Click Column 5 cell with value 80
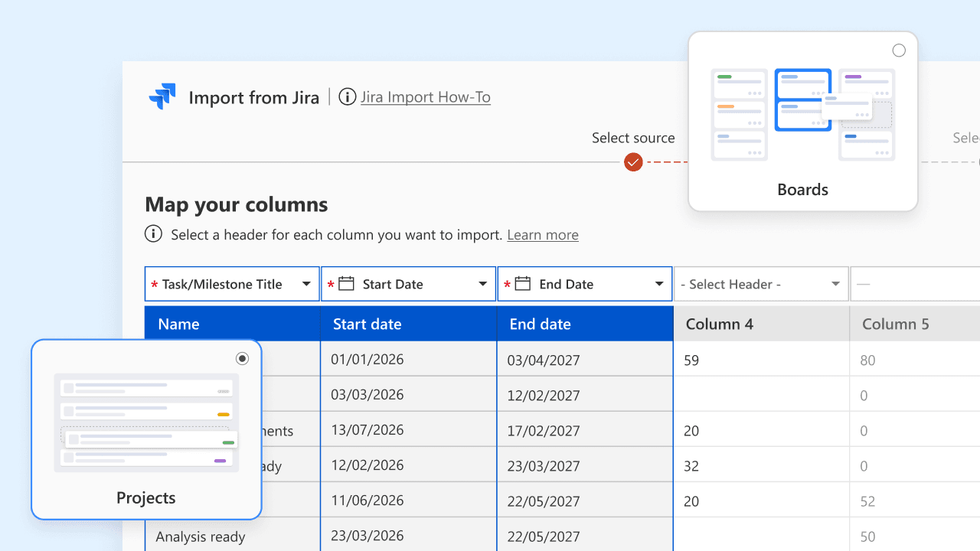The width and height of the screenshot is (980, 551). coord(915,359)
